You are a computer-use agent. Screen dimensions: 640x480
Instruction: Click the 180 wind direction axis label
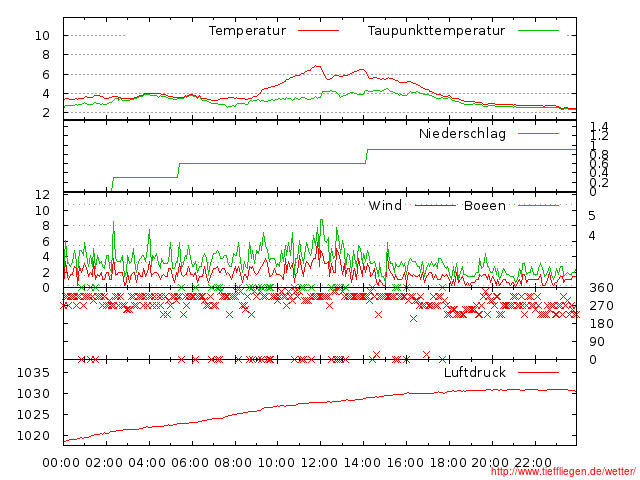[x=601, y=324]
